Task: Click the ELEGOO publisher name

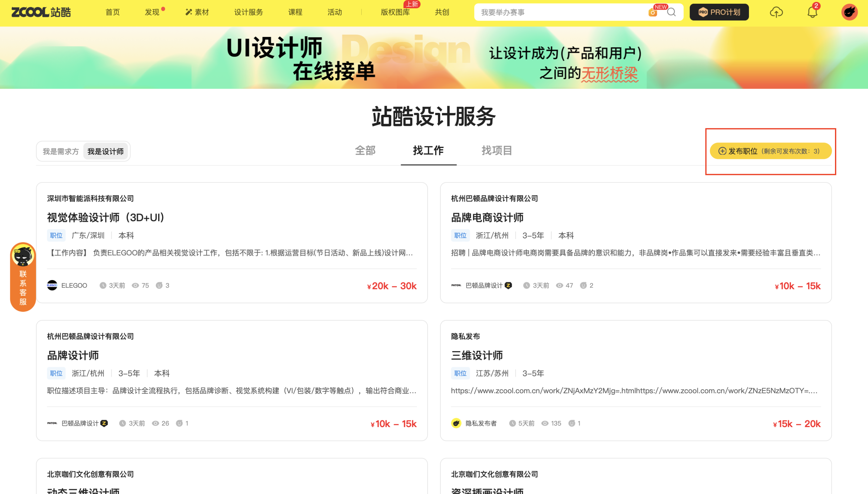Action: [74, 285]
